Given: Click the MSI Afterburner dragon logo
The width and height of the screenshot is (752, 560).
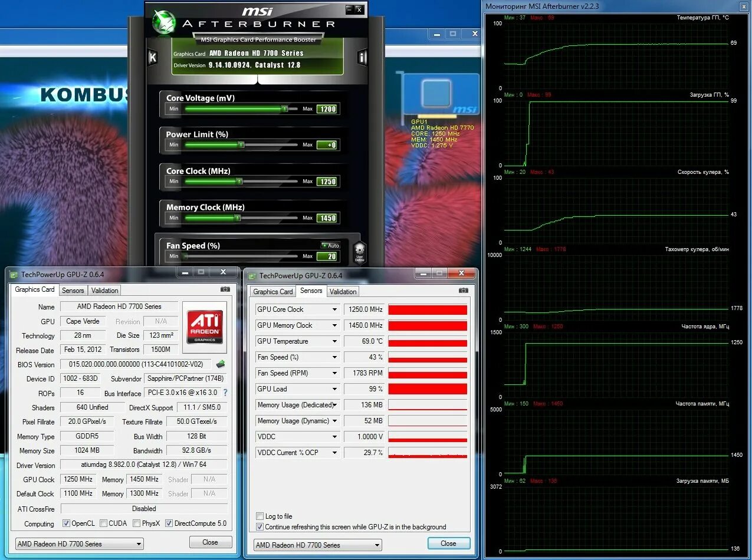Looking at the screenshot, I should (x=163, y=22).
